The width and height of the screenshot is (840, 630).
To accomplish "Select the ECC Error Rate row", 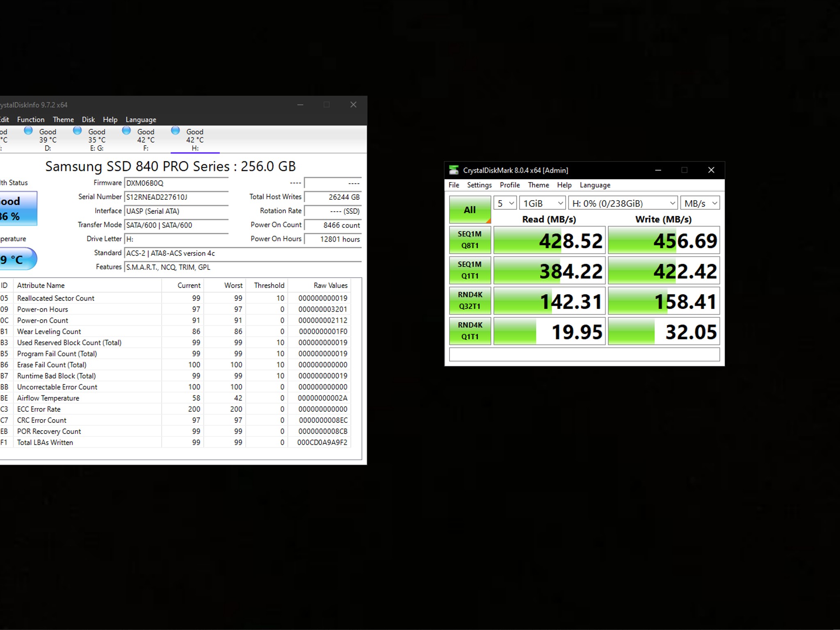I will 175,409.
